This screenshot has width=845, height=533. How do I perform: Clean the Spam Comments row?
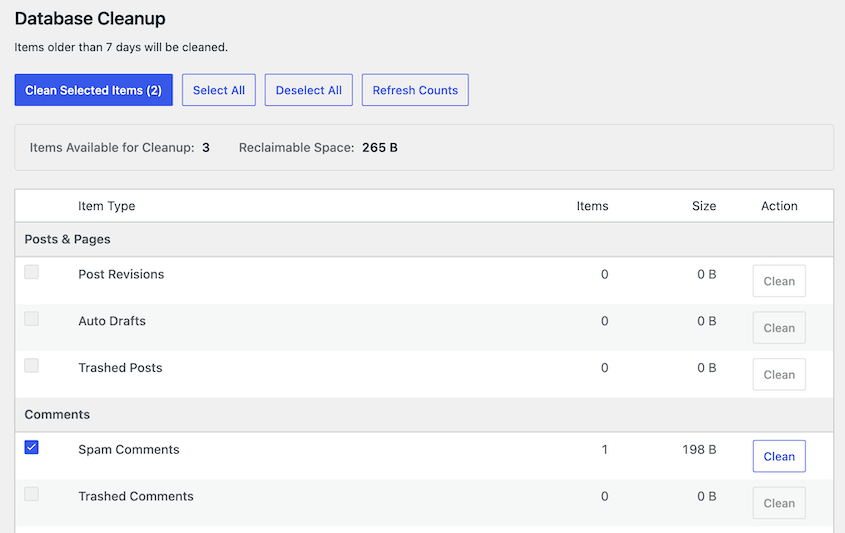pyautogui.click(x=779, y=456)
